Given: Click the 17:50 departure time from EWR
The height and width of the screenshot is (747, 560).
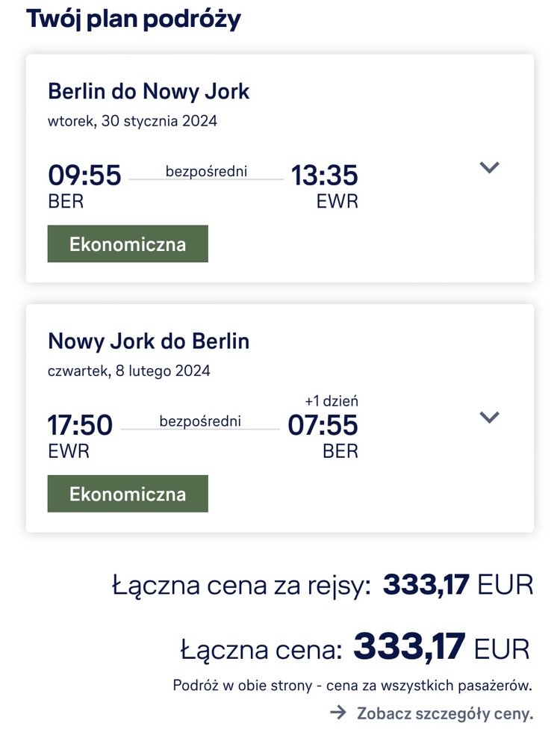Looking at the screenshot, I should pos(80,424).
